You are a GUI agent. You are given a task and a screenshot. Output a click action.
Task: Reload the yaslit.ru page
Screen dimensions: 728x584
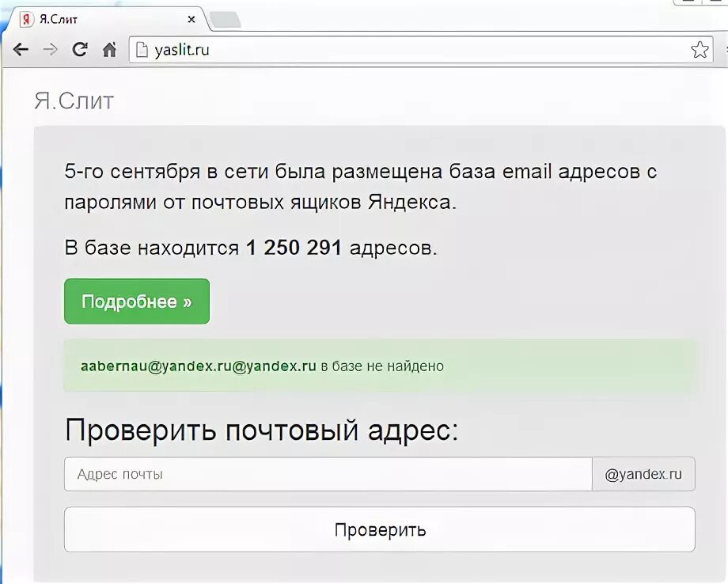coord(80,49)
